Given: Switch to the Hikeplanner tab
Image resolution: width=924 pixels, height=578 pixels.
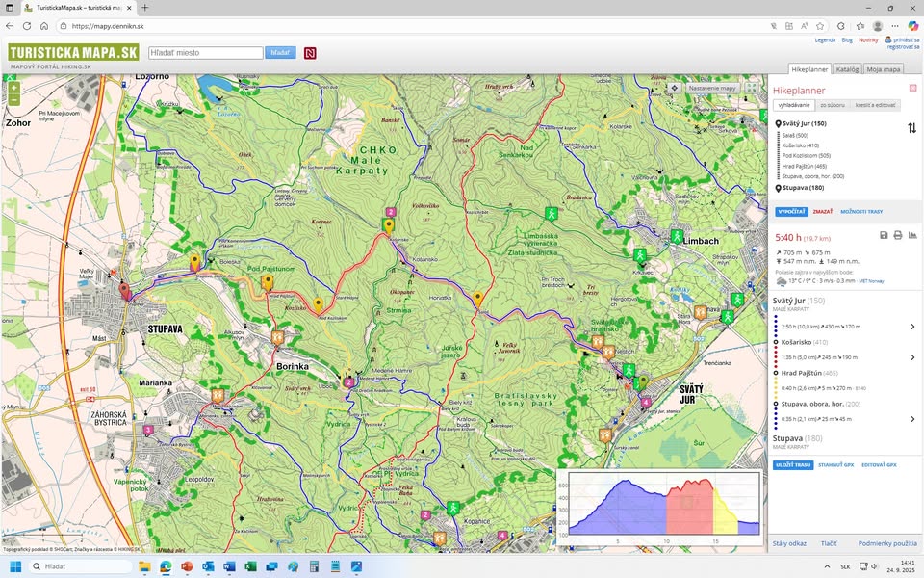Looking at the screenshot, I should pos(809,69).
